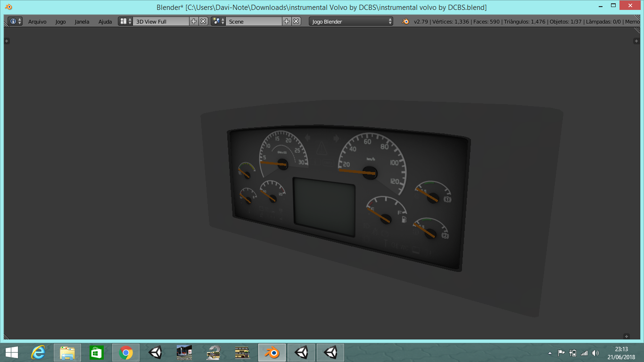Viewport: 644px width, 362px height.
Task: Open the network signal tray icon
Action: pos(584,353)
